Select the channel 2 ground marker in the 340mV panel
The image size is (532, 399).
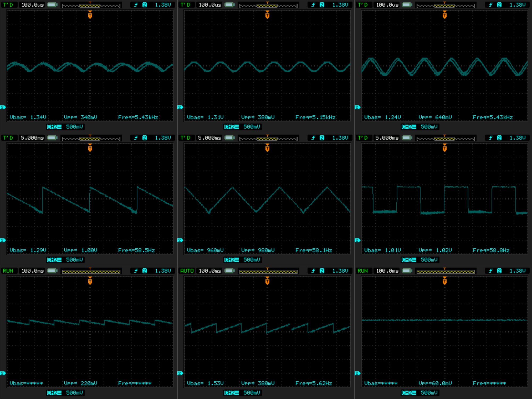[3, 107]
